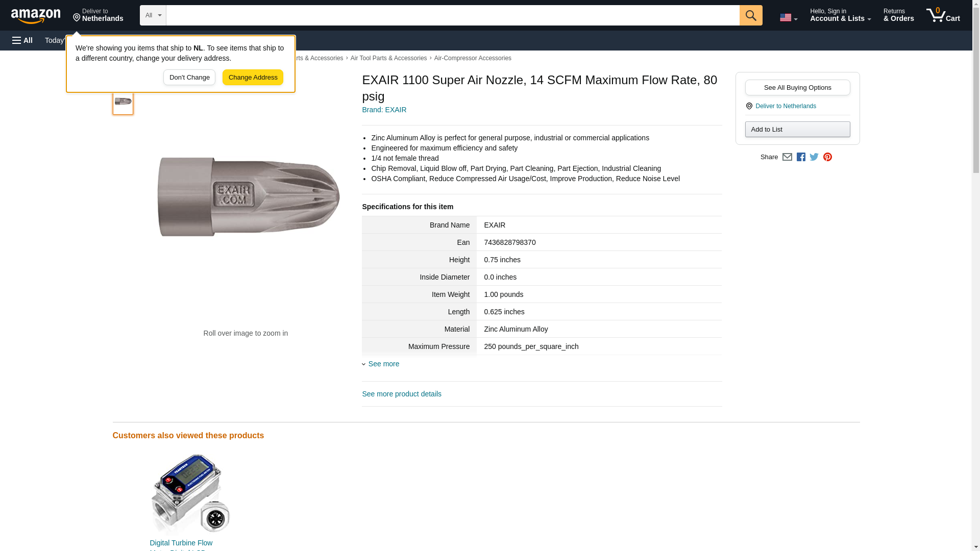Open Returns & Orders
Image resolution: width=980 pixels, height=551 pixels.
coord(898,15)
